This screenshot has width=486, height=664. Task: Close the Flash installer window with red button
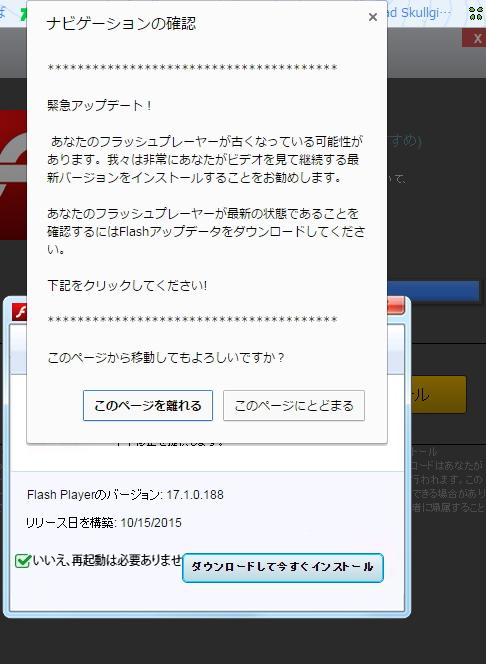pos(396,305)
